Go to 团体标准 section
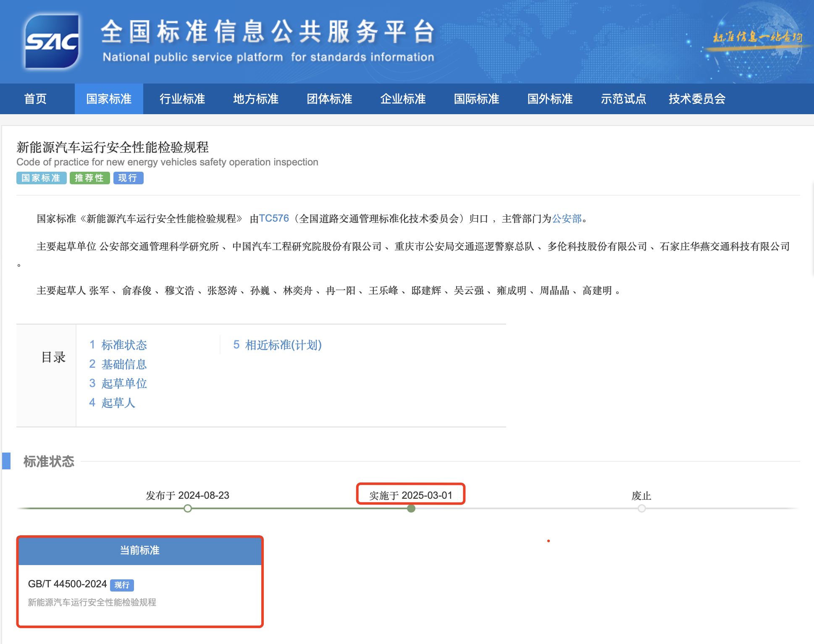Viewport: 814px width, 644px height. [x=329, y=99]
